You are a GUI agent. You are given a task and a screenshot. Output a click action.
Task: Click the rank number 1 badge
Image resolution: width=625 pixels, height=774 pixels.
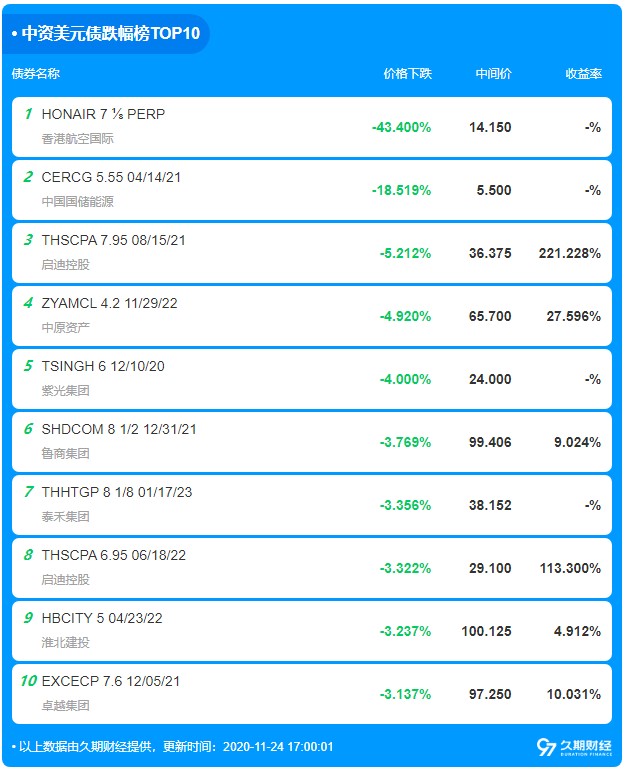click(29, 114)
